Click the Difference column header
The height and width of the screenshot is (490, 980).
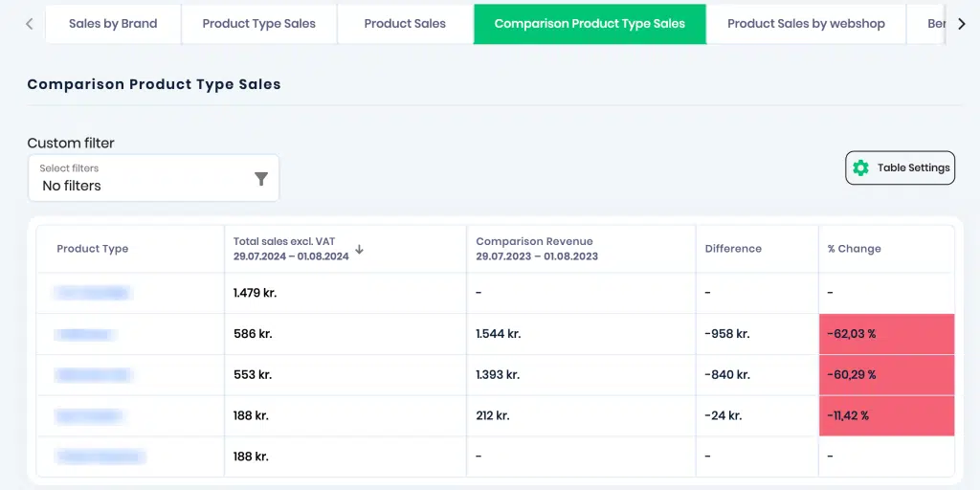[733, 249]
